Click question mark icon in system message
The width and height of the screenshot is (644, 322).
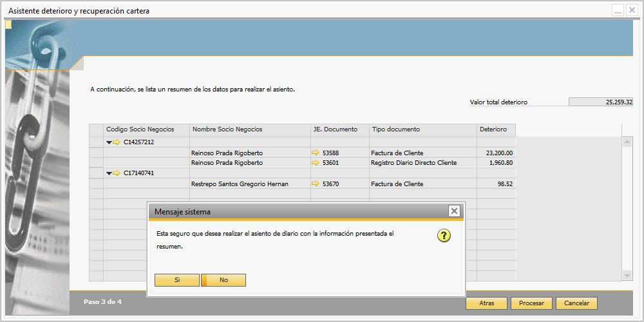[444, 236]
